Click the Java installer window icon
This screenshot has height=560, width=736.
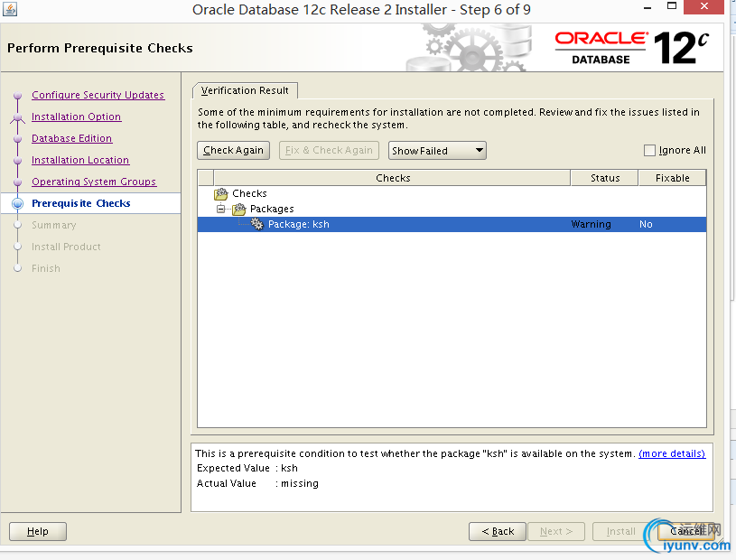coord(10,9)
